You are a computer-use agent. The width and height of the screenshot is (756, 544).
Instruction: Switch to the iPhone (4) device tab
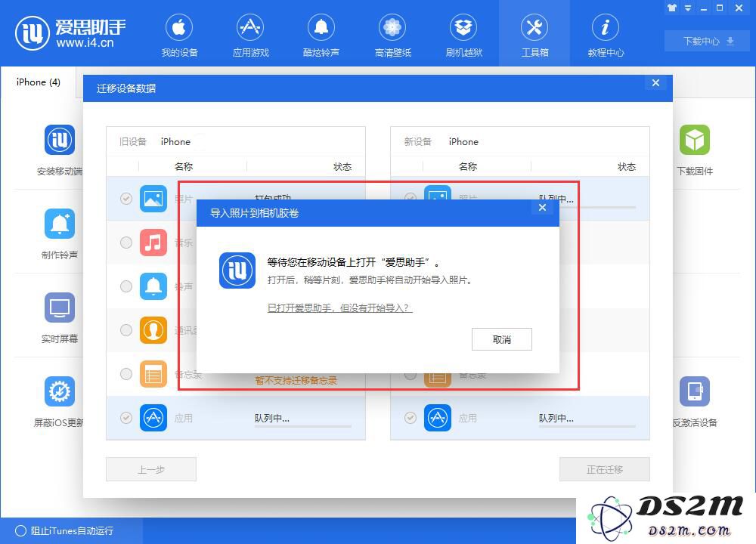pos(38,82)
